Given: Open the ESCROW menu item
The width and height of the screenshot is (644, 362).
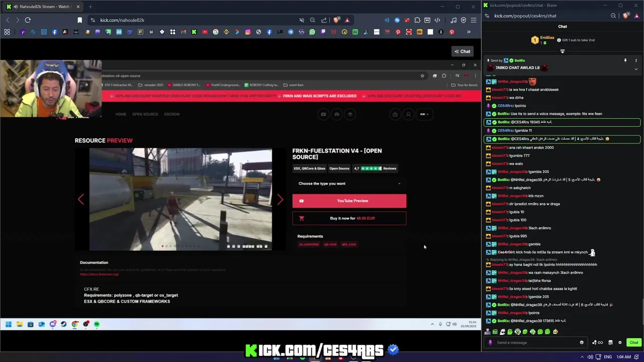Looking at the screenshot, I should click(172, 114).
